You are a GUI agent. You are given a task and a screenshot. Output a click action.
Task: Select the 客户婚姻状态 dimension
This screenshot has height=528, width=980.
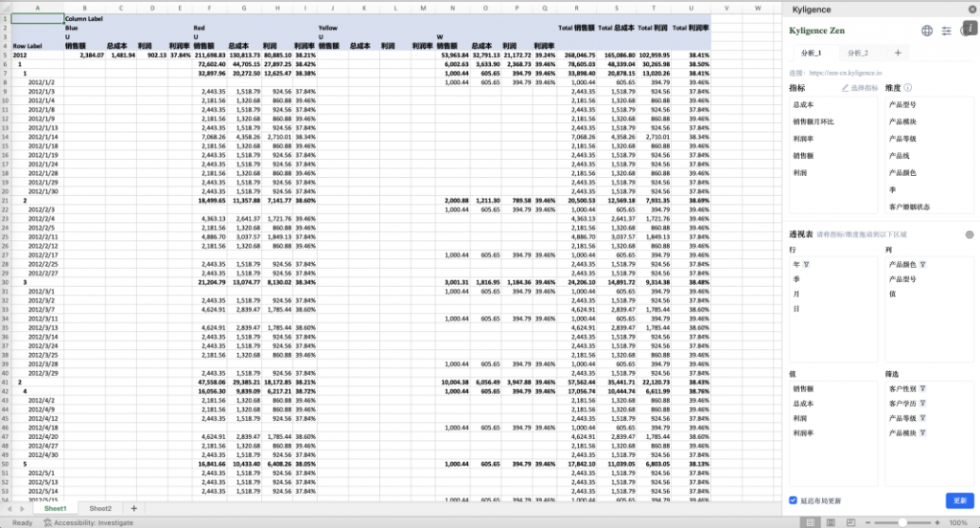click(x=909, y=207)
